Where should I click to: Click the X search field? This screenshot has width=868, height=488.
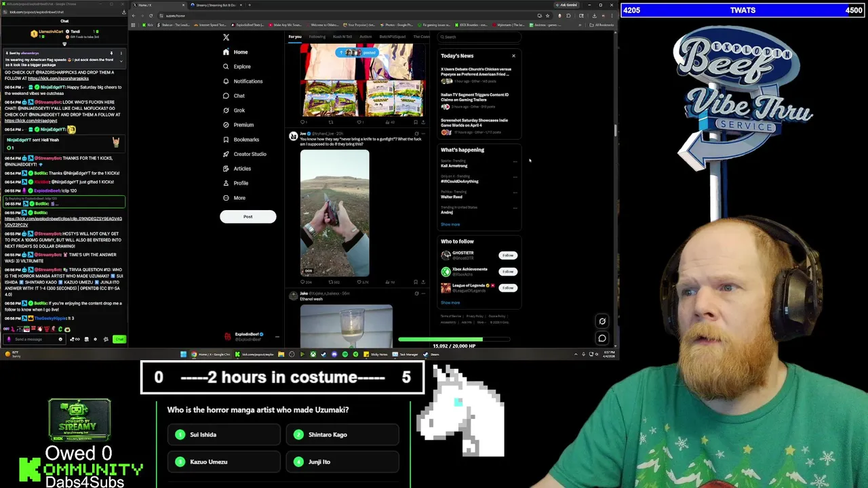click(479, 37)
